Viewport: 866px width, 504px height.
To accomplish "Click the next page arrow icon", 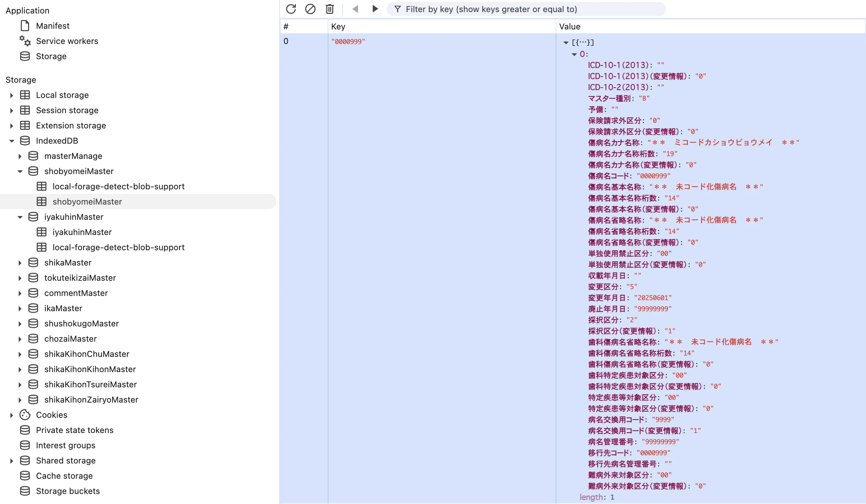I will pos(375,9).
